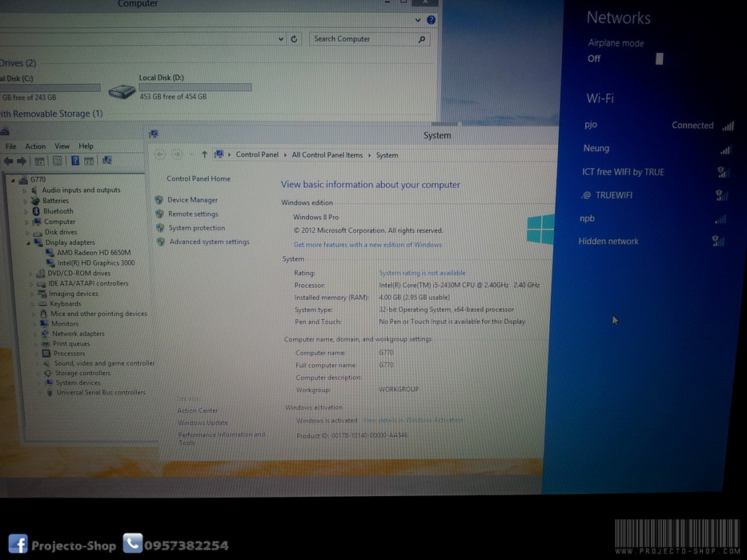Viewport: 747px width, 560px height.
Task: Click the forward arrow in System window
Action: [x=177, y=154]
